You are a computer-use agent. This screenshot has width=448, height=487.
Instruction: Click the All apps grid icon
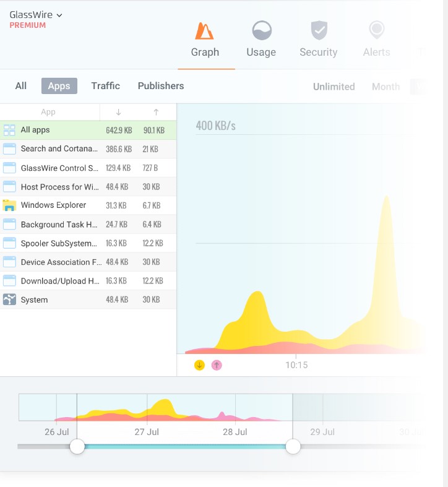tap(9, 130)
